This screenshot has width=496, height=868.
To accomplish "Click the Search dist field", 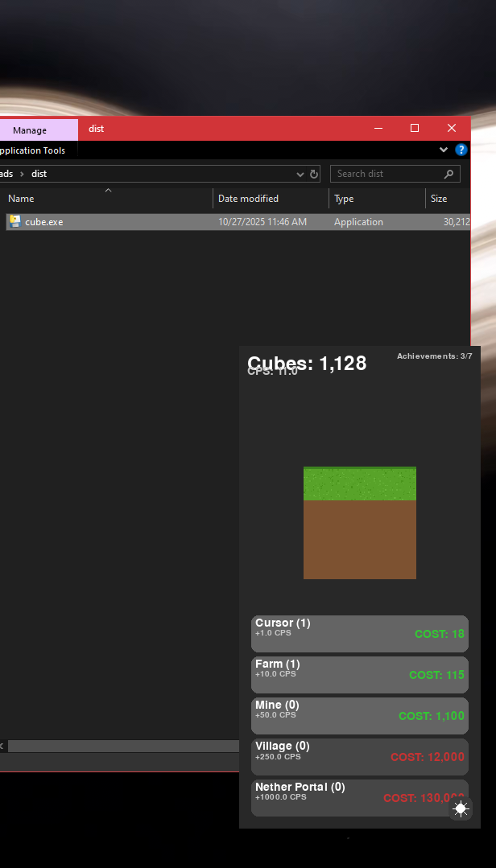I will 395,174.
